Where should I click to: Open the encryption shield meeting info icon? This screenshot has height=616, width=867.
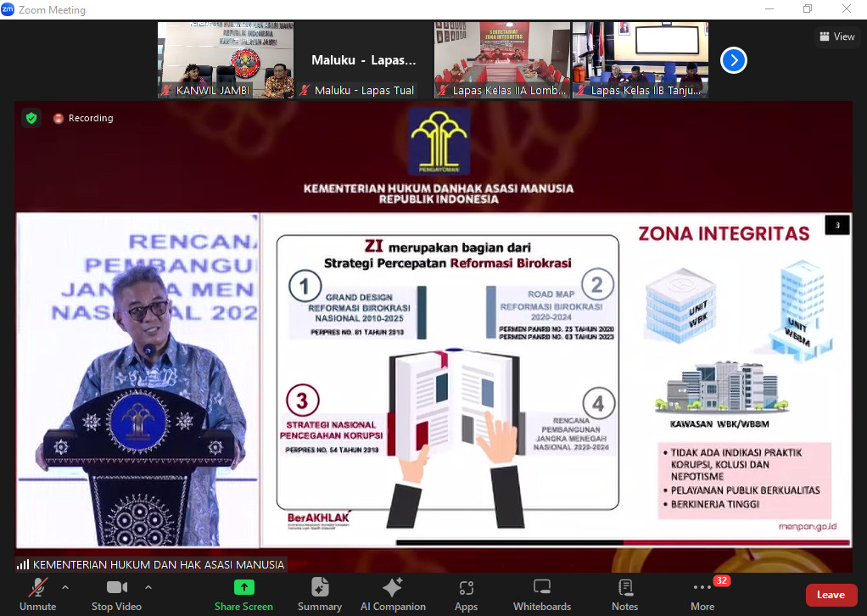pyautogui.click(x=31, y=118)
